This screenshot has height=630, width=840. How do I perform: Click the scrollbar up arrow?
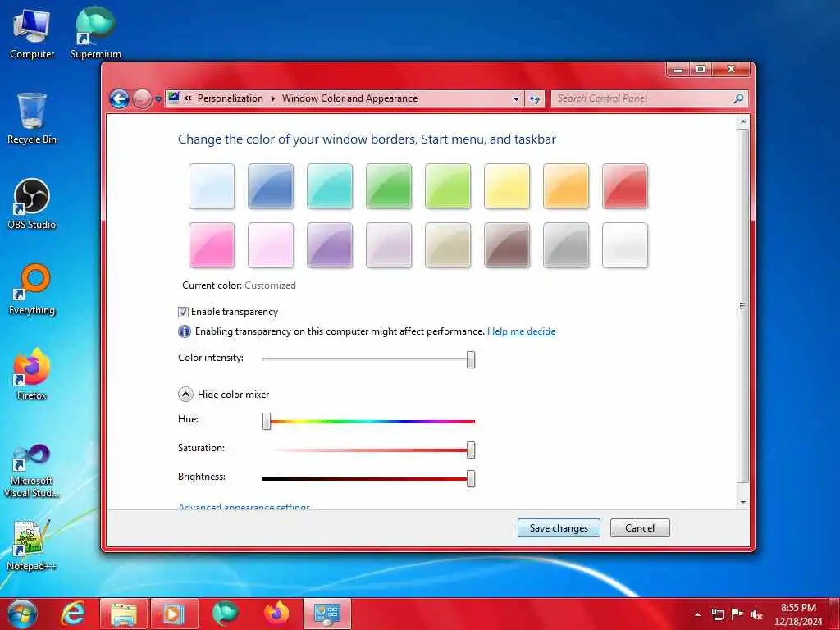pyautogui.click(x=743, y=121)
